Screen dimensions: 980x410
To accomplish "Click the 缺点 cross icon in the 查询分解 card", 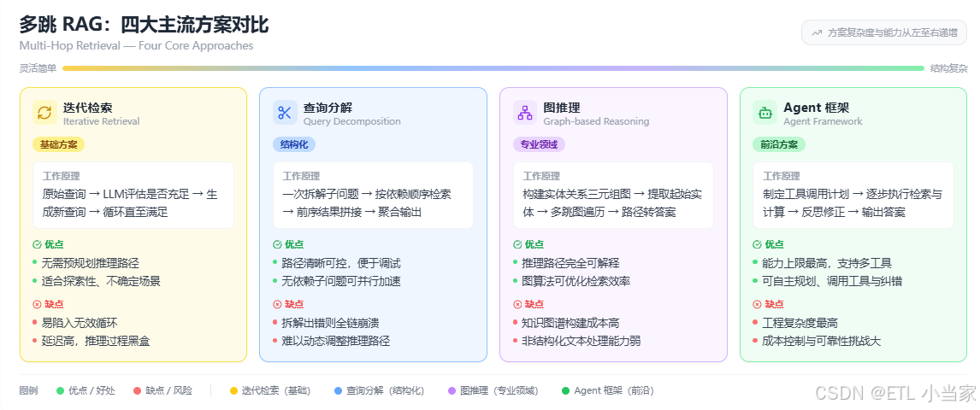I will click(277, 305).
